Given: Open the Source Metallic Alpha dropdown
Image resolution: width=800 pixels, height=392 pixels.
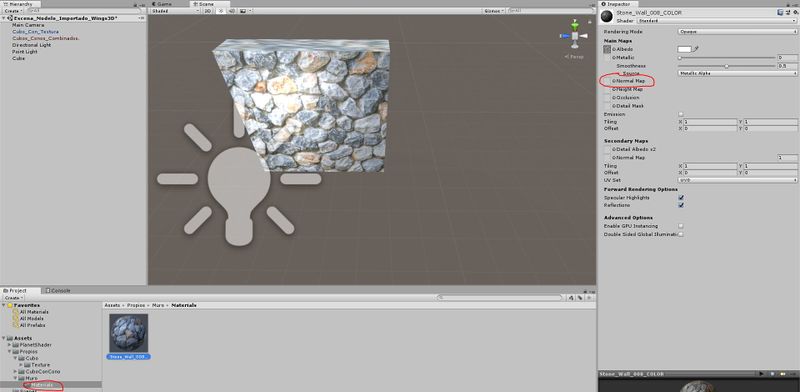Looking at the screenshot, I should (x=737, y=74).
